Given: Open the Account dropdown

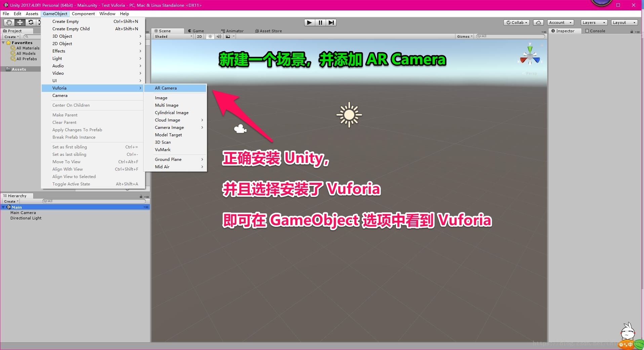Looking at the screenshot, I should [x=560, y=23].
